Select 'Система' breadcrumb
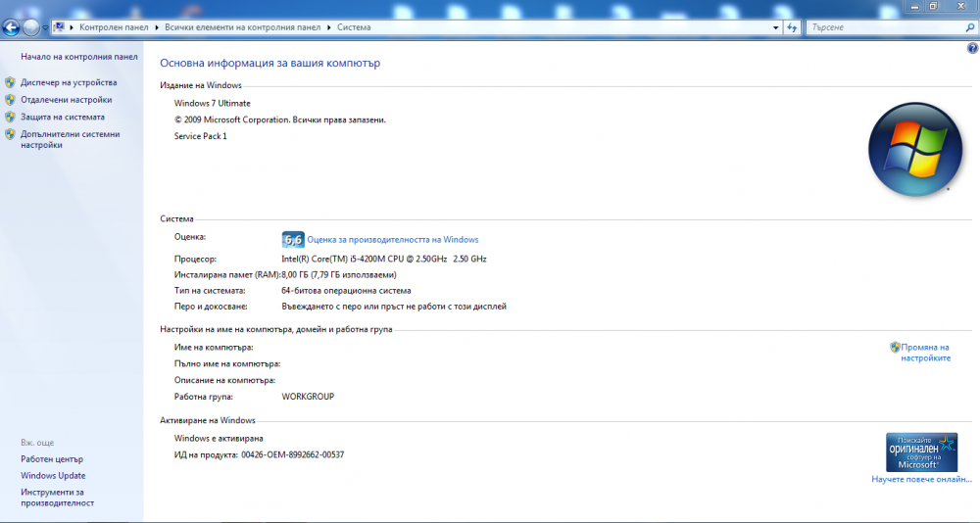 pos(354,27)
